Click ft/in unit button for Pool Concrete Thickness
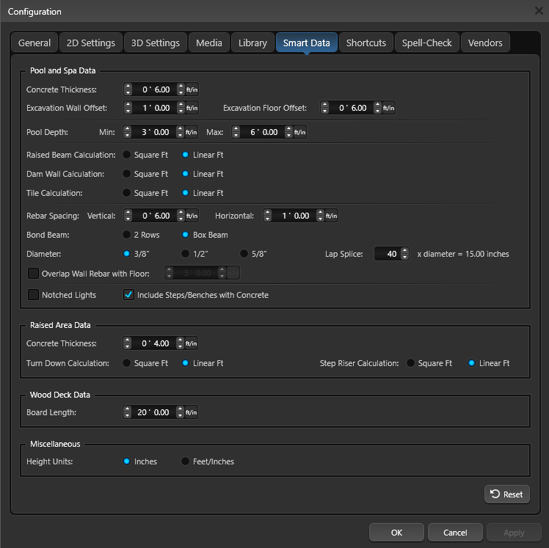The image size is (549, 548). click(x=192, y=90)
